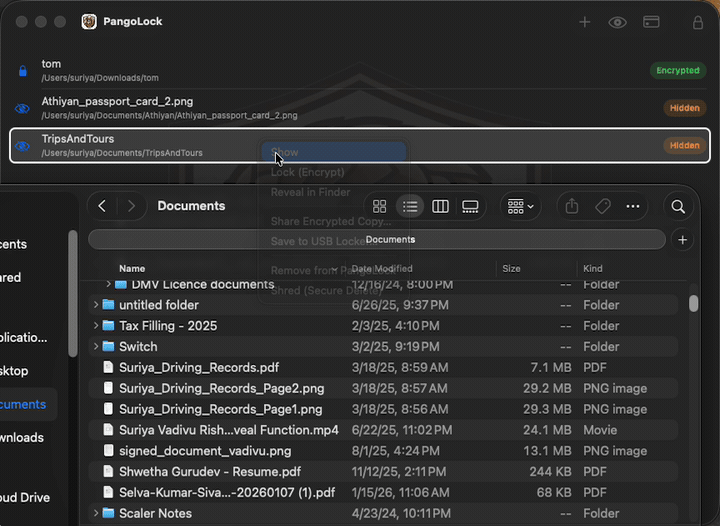Viewport: 720px width, 526px height.
Task: Click the Finder search magnifier
Action: point(678,207)
